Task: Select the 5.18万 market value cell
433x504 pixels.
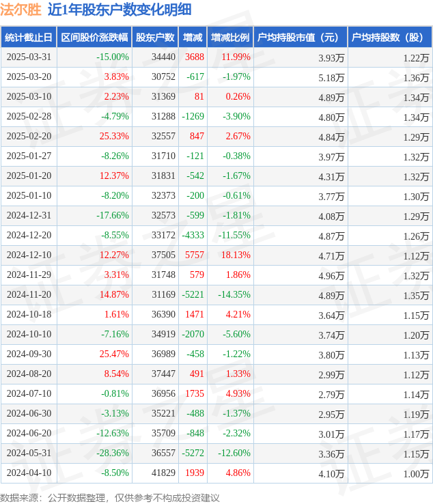Action: pyautogui.click(x=331, y=78)
